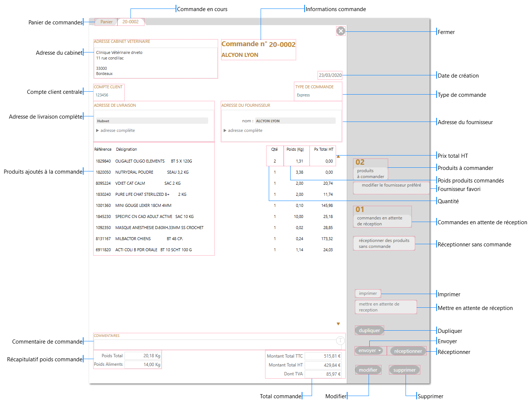Open '02 produits à commander'
Screen dimensions: 532x406
[x=370, y=169]
